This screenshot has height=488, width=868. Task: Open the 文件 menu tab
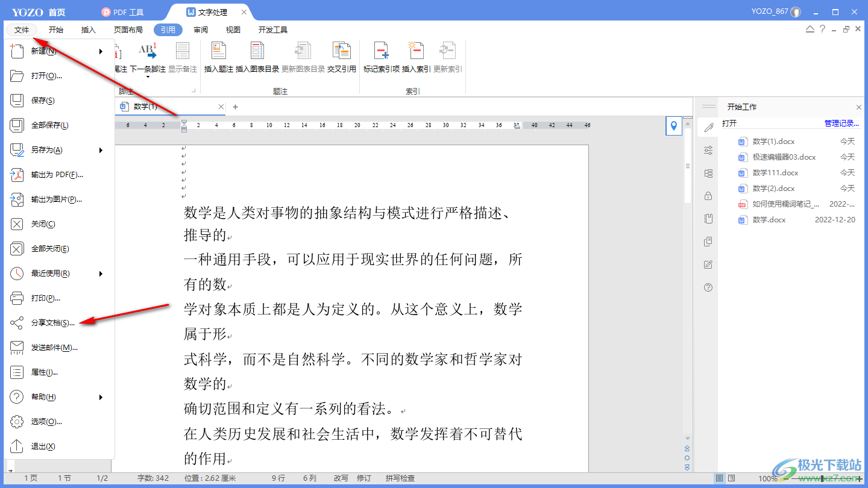tap(22, 30)
